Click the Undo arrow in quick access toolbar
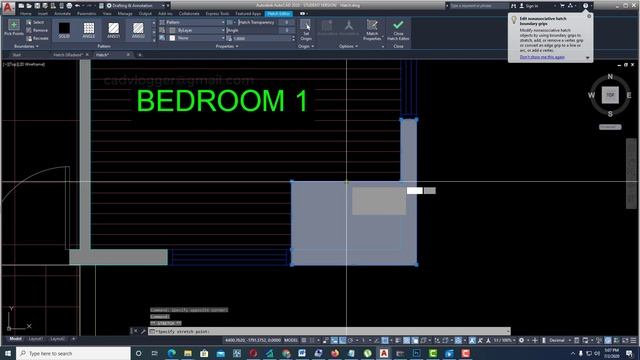The height and width of the screenshot is (360, 640). 77,6
